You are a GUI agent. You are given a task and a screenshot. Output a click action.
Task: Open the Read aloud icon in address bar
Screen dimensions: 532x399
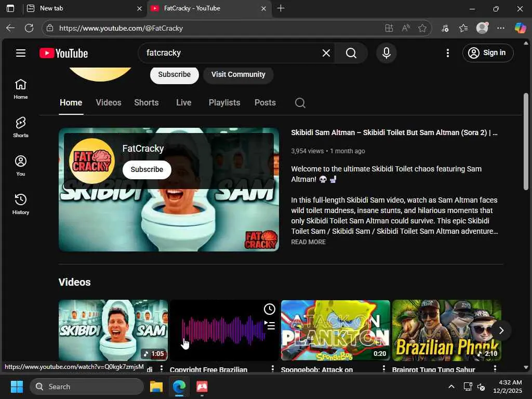[x=406, y=28]
